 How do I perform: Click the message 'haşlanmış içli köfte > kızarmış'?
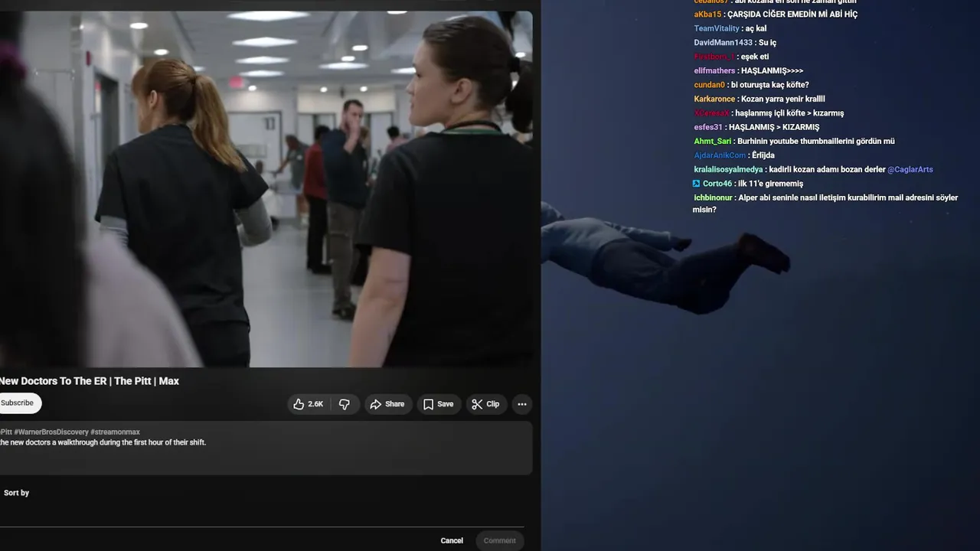click(x=789, y=113)
